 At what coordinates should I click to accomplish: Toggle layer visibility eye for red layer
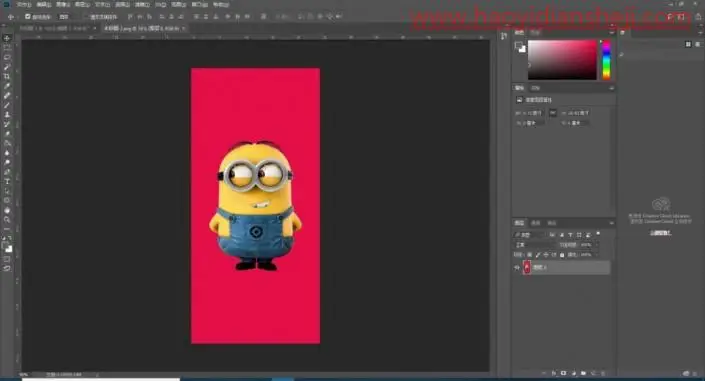coord(517,267)
